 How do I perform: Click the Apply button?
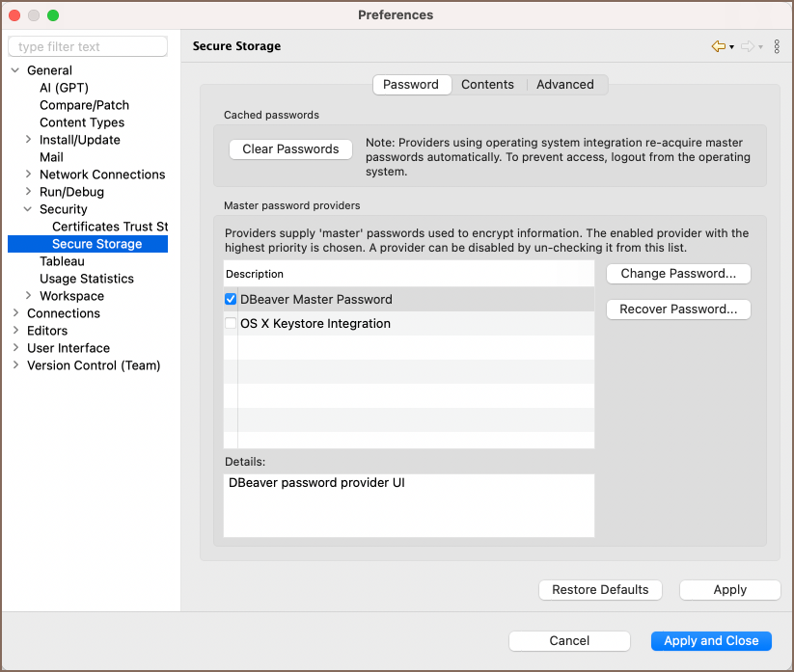click(x=729, y=590)
